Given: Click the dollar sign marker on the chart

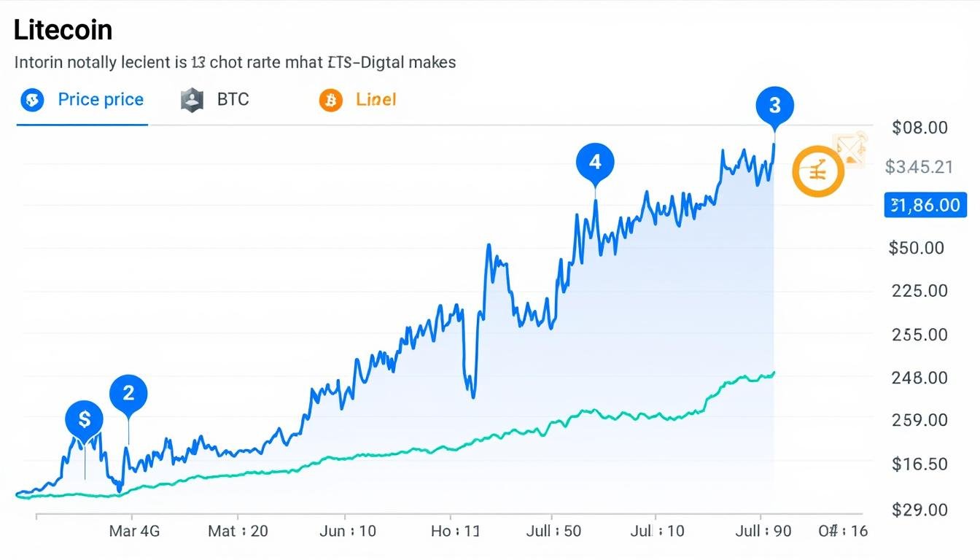Looking at the screenshot, I should tap(85, 419).
